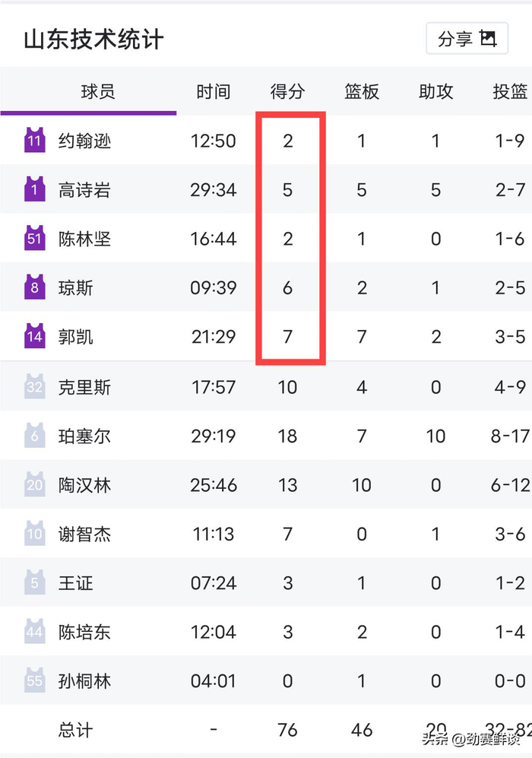Click the 助攻 column header

434,91
